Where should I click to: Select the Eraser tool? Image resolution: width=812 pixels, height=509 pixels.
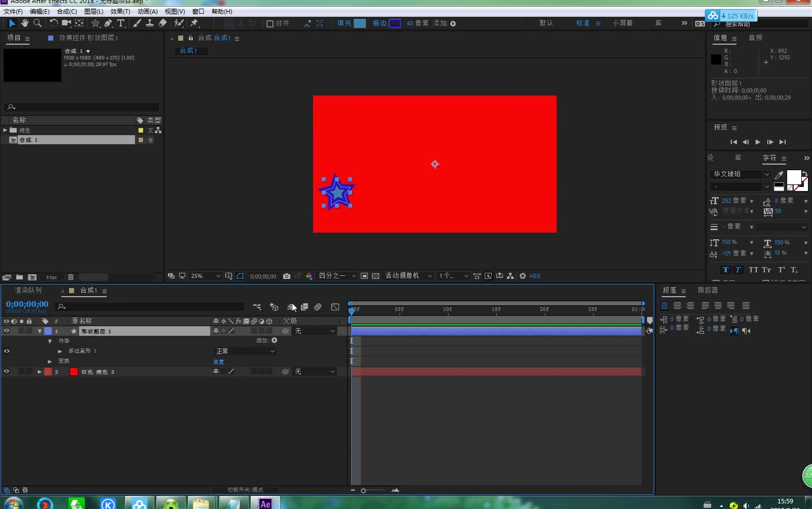(162, 23)
